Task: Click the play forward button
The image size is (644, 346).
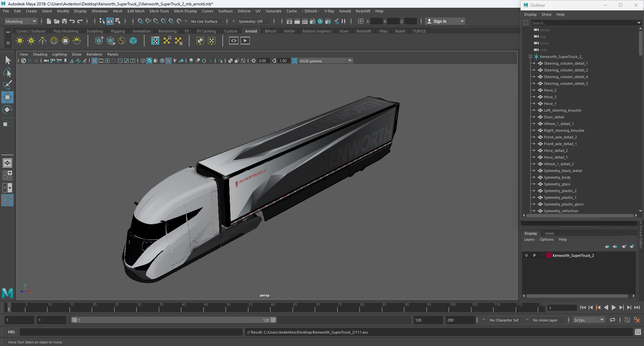Action: [x=613, y=307]
